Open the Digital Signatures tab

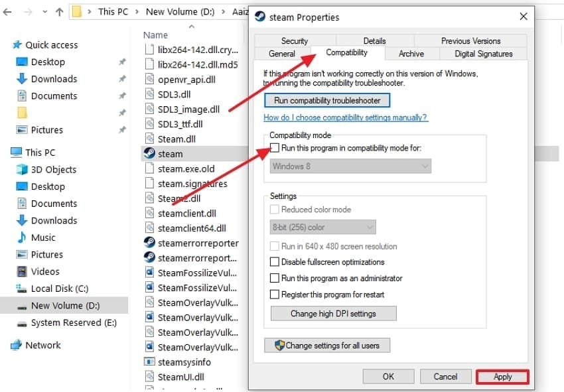coord(483,54)
